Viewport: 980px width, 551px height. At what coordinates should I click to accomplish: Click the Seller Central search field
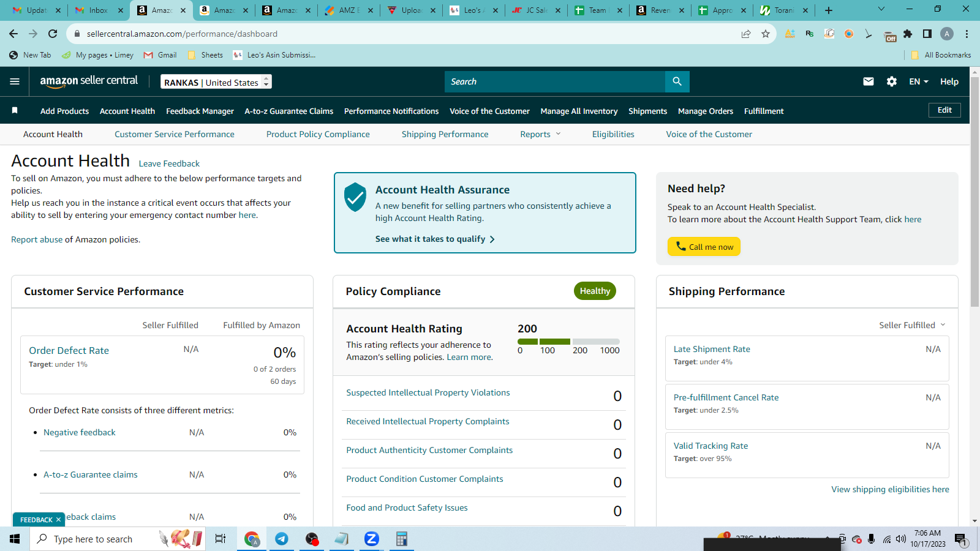555,81
